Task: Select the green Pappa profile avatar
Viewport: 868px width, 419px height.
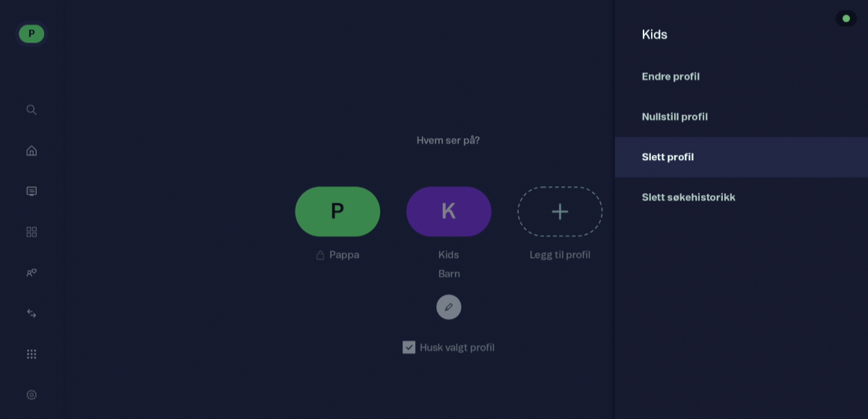Action: [337, 212]
